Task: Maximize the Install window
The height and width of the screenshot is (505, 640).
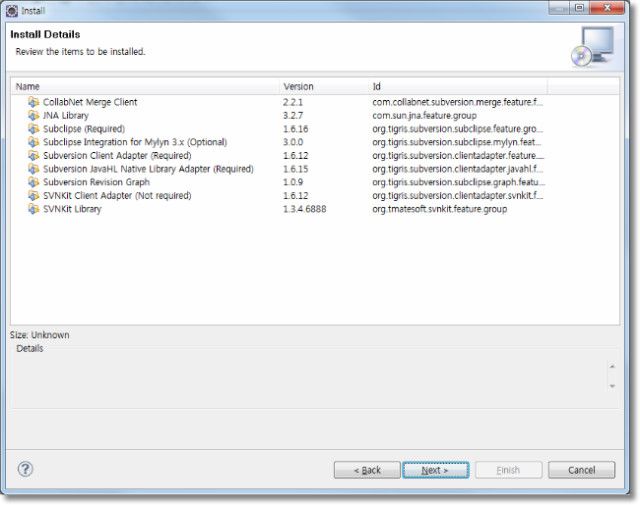Action: click(x=580, y=8)
